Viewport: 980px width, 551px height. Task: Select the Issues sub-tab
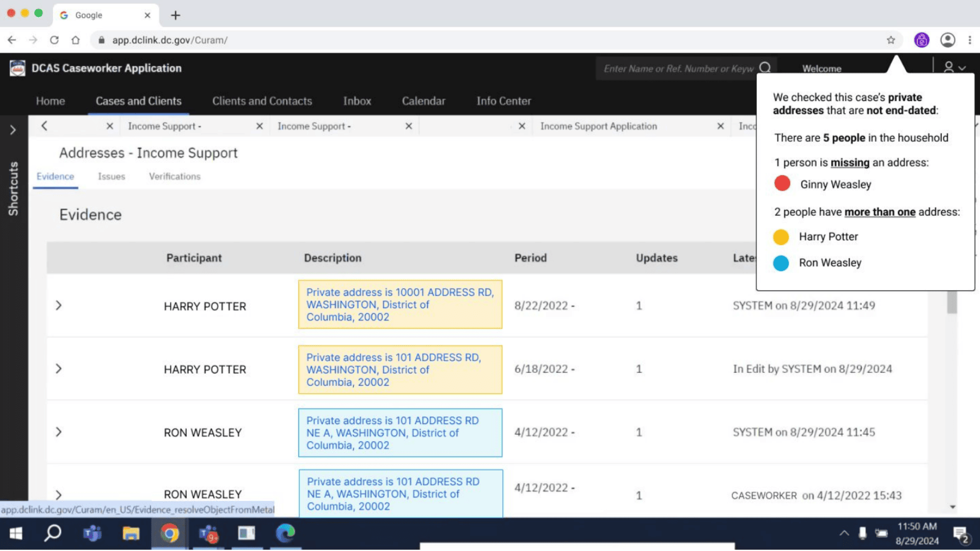(x=111, y=177)
